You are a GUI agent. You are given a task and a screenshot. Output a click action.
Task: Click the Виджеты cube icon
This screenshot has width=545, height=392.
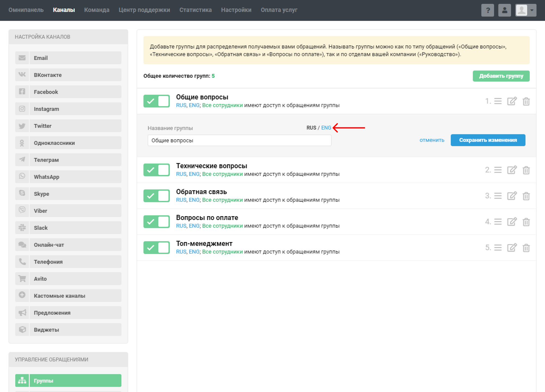point(22,329)
